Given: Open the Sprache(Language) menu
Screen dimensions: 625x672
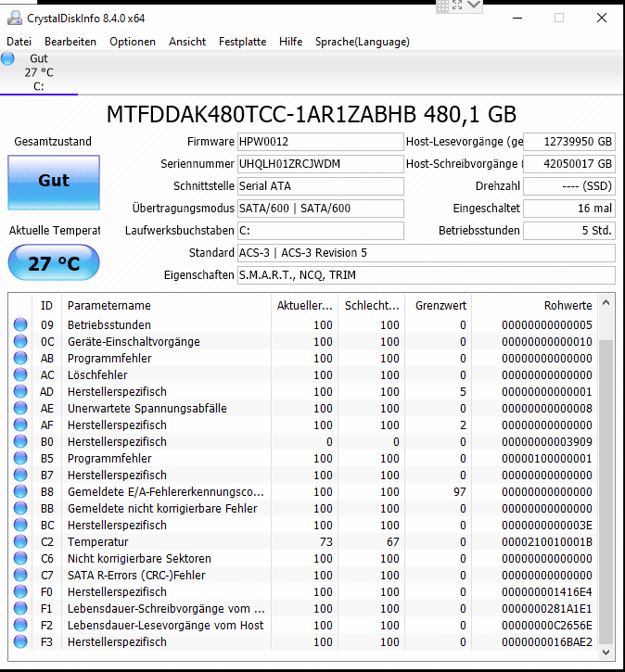Looking at the screenshot, I should [363, 42].
